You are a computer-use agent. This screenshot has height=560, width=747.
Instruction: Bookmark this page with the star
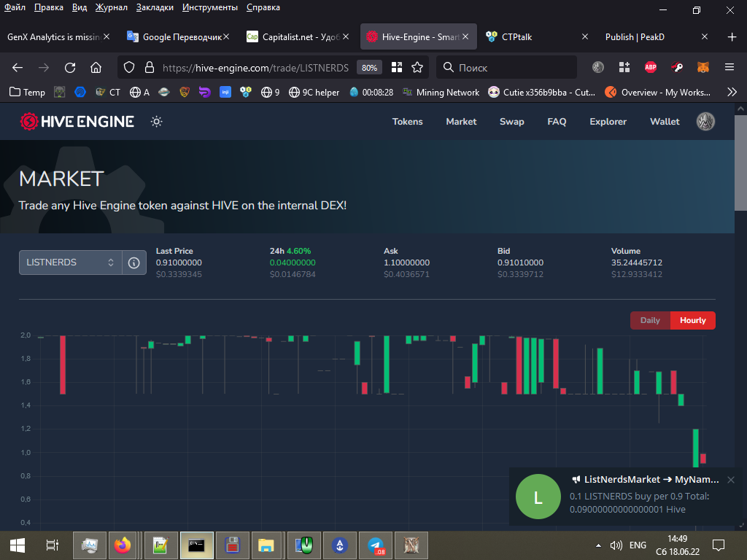click(x=417, y=68)
